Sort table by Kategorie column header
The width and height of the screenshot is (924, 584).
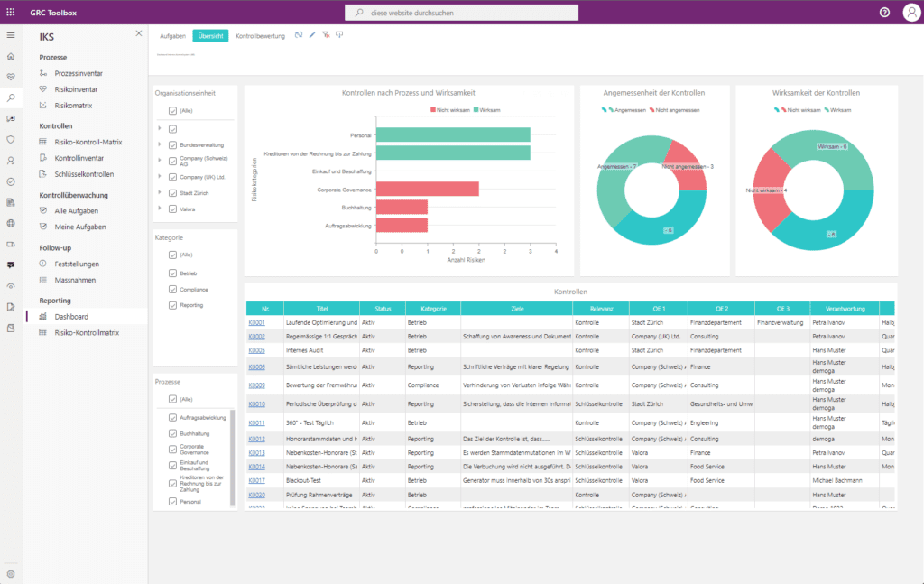click(433, 309)
